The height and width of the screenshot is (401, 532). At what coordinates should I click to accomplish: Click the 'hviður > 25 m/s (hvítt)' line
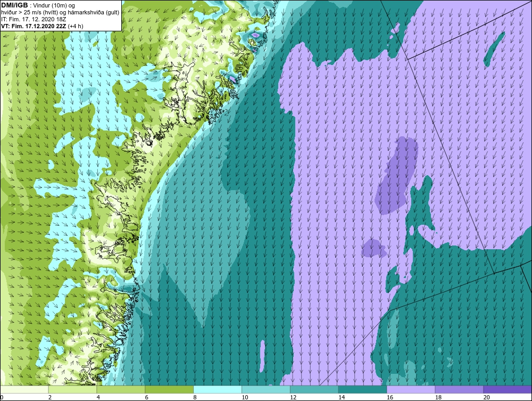[29, 13]
